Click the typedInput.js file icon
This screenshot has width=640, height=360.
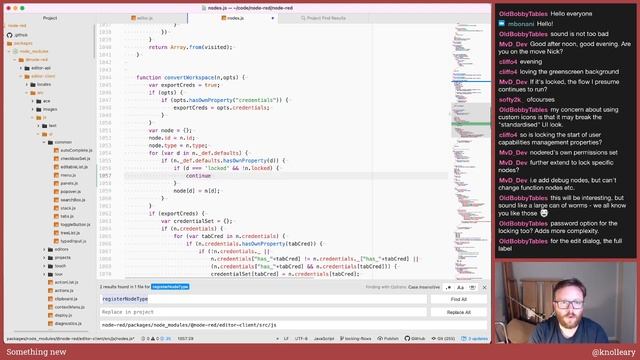[57, 241]
